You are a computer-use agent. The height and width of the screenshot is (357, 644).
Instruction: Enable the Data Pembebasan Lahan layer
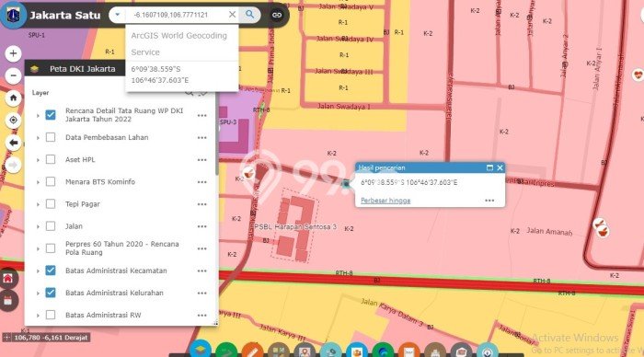click(51, 137)
